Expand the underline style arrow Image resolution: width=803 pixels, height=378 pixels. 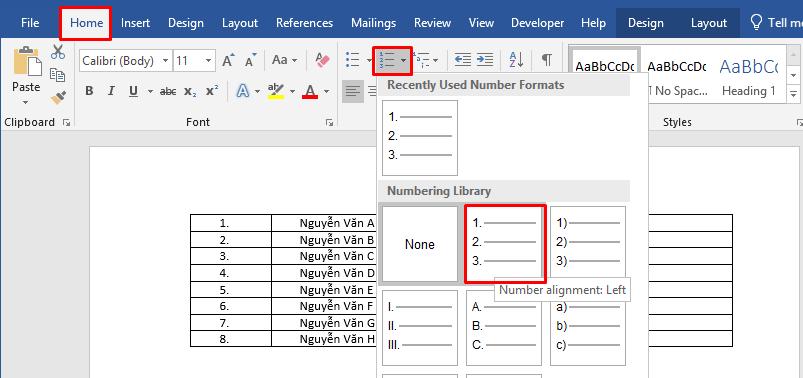coord(150,92)
